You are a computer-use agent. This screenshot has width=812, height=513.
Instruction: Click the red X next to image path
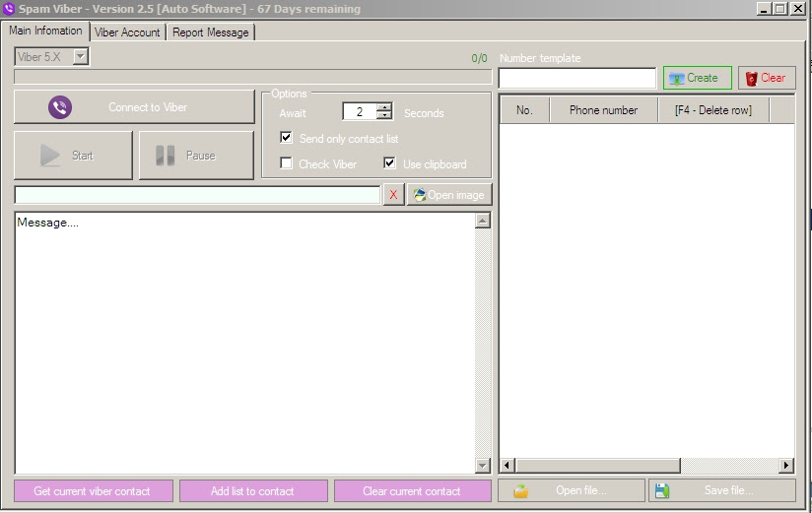[x=393, y=195]
